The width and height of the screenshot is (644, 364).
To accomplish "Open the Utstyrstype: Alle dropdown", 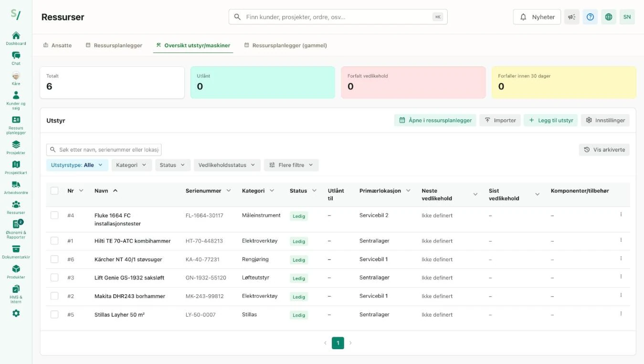I will 77,165.
